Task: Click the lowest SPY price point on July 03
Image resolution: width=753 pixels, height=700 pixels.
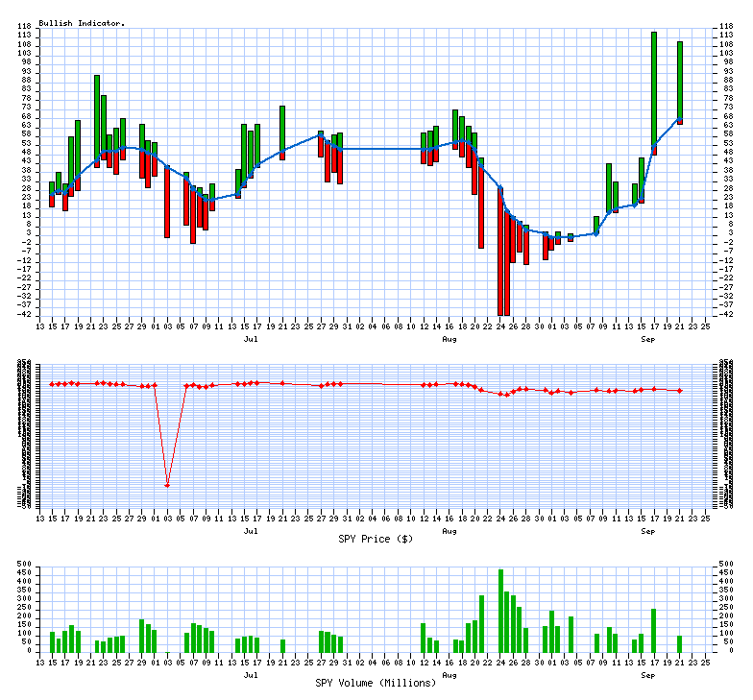Action: click(167, 486)
